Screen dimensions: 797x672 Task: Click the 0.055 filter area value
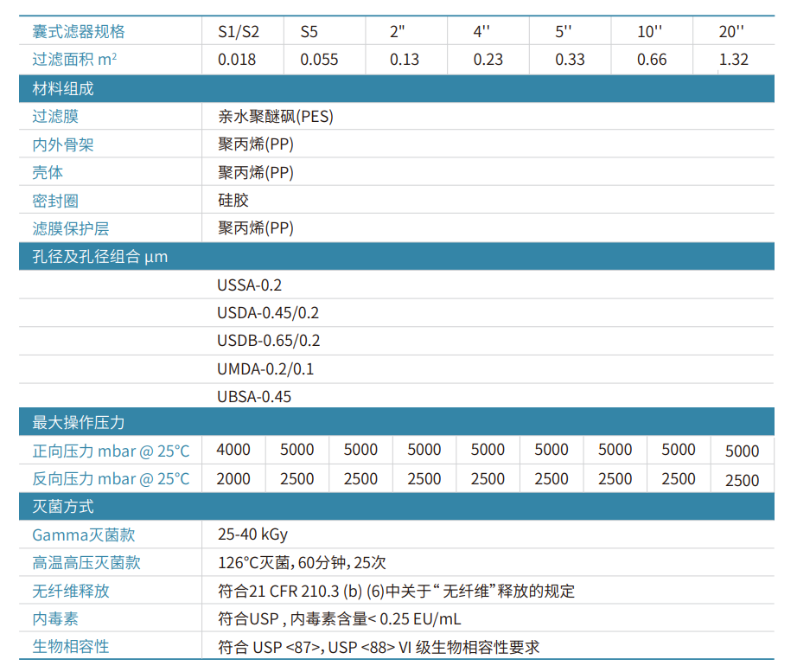[319, 60]
